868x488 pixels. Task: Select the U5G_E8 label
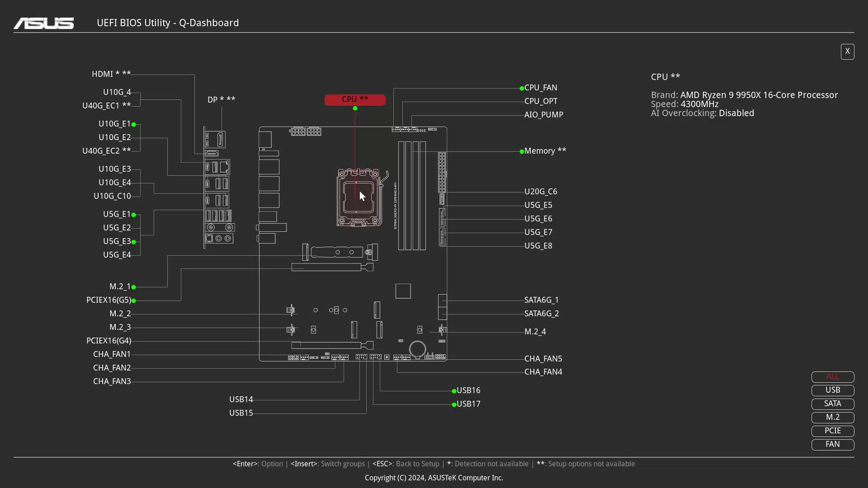pos(538,246)
